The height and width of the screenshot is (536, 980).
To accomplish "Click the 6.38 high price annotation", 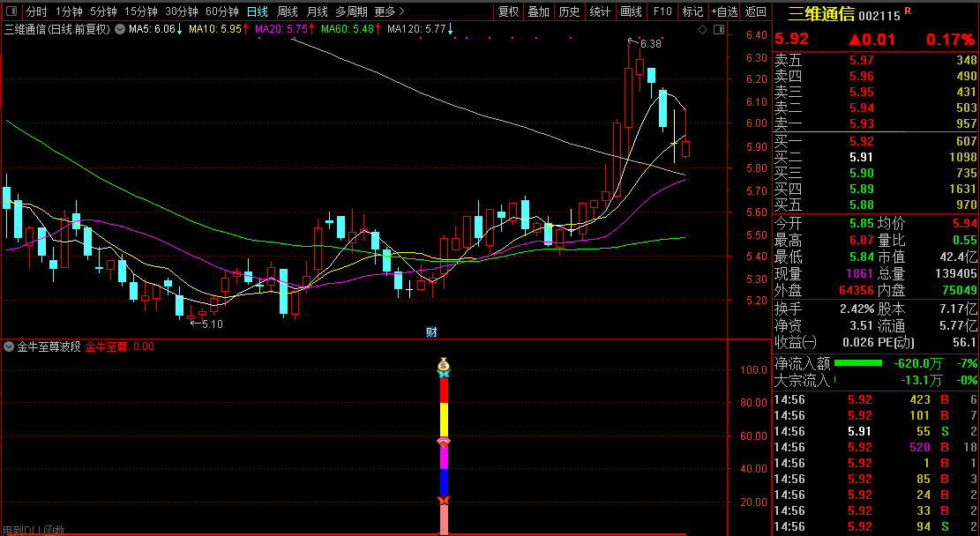I will click(651, 44).
